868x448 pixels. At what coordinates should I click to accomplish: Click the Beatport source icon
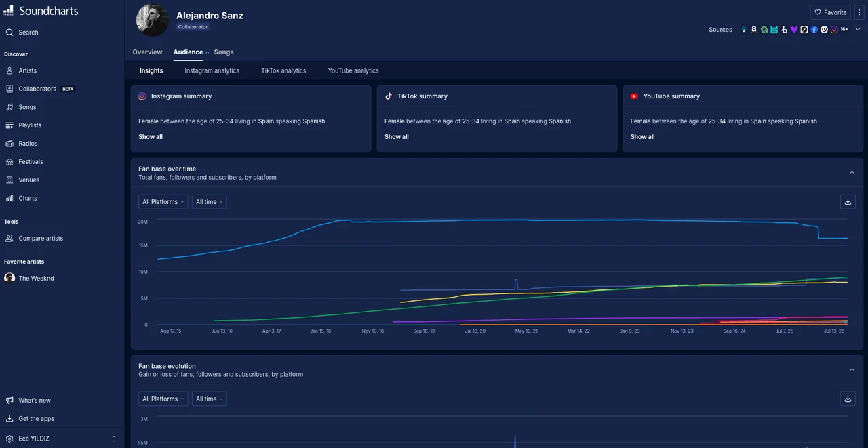point(784,30)
